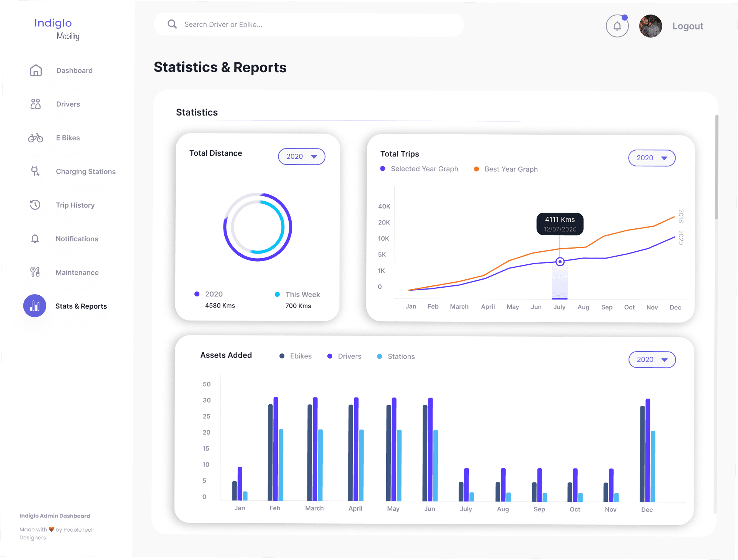738x560 pixels.
Task: Click the 2020 line end label
Action: [x=681, y=238]
